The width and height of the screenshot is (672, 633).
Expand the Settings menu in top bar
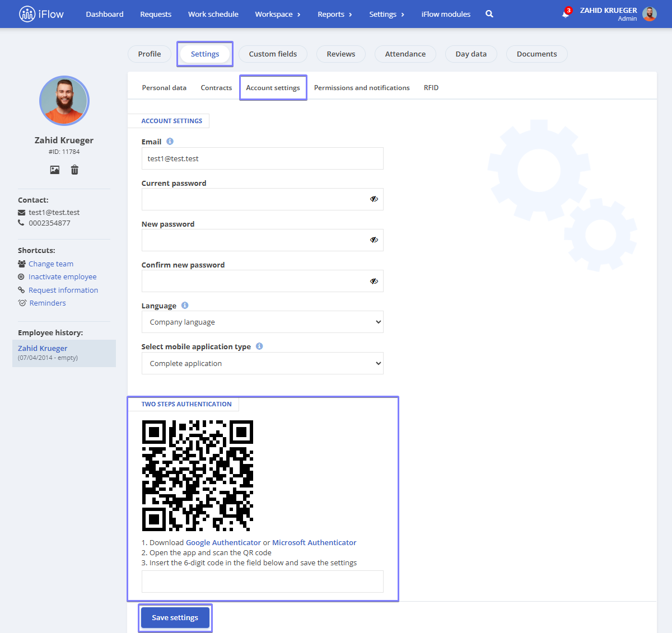pos(387,14)
